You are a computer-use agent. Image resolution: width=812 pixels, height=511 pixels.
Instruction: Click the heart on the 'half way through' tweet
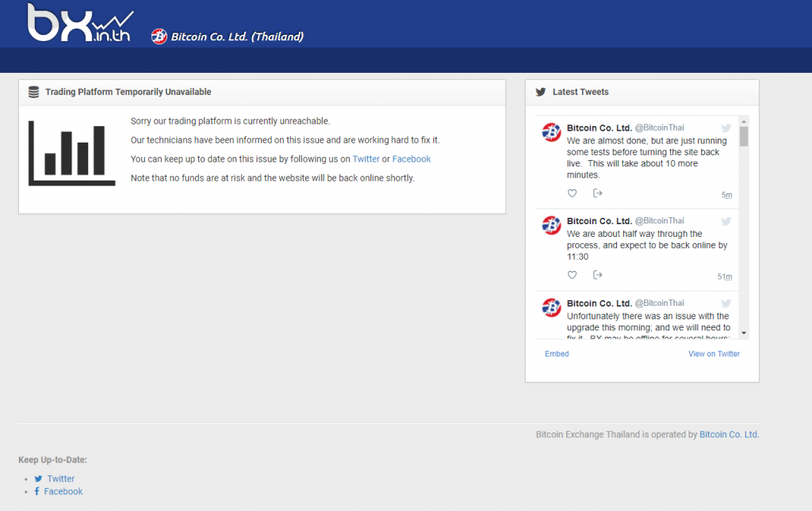pyautogui.click(x=573, y=275)
